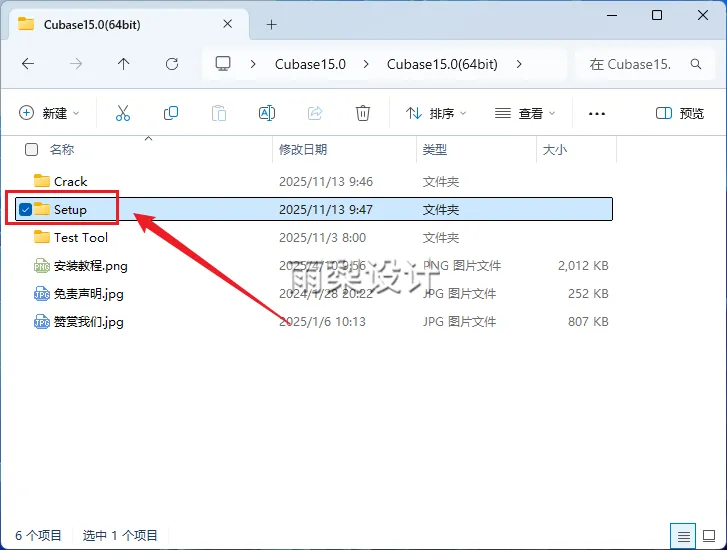The height and width of the screenshot is (550, 727).
Task: Click the PNG 图片文件 type cell
Action: tap(462, 266)
